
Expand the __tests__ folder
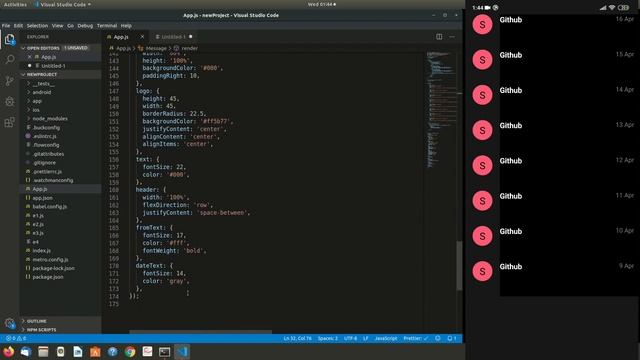[43, 84]
